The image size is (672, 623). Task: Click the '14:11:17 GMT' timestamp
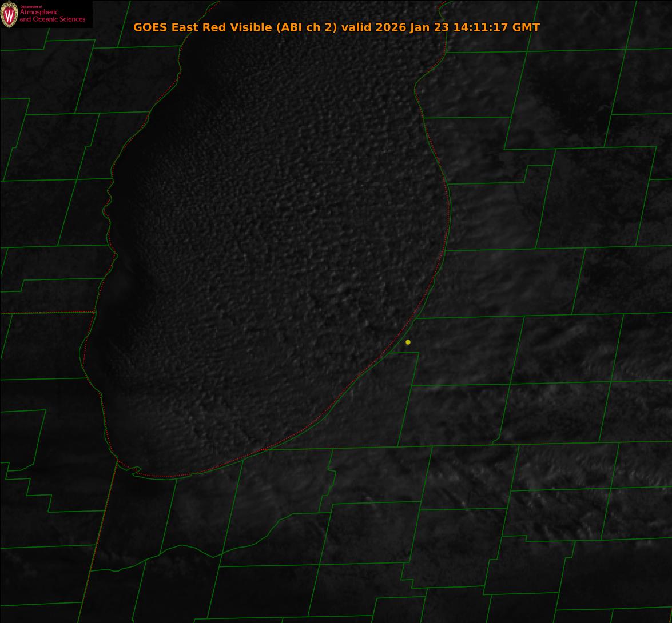point(496,27)
